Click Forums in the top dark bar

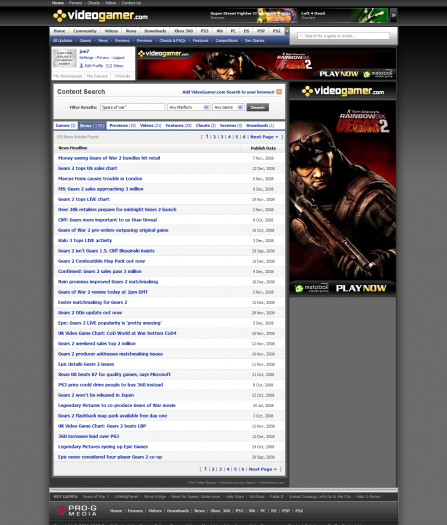point(75,3)
